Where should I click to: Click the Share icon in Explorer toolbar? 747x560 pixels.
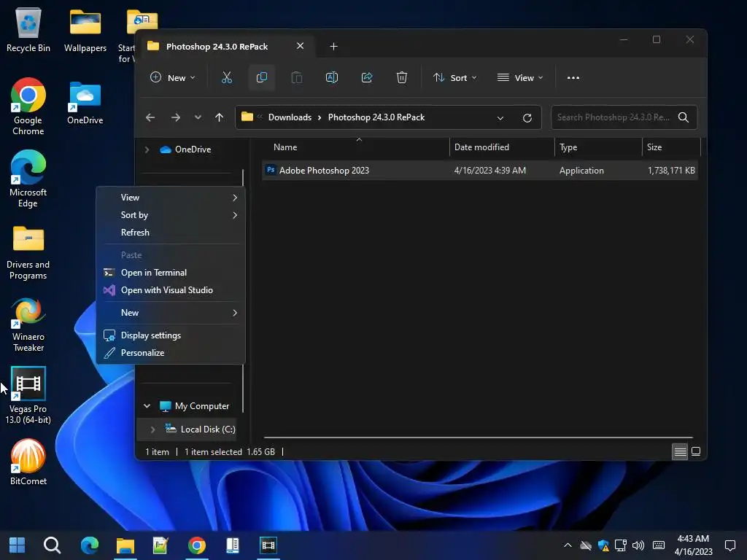coord(367,77)
